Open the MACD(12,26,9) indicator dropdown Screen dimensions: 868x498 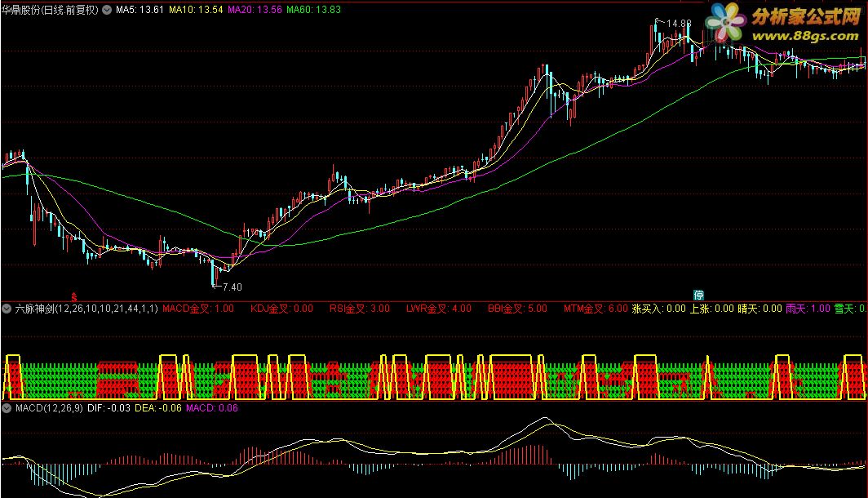point(7,408)
